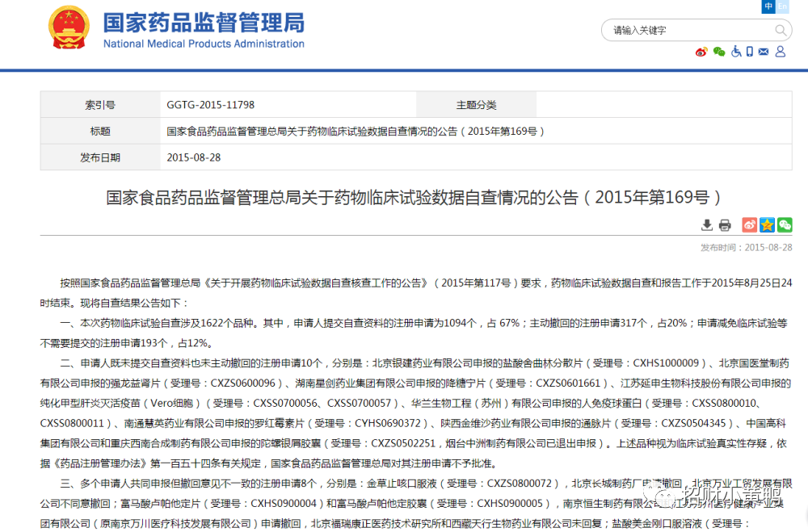Screen dimensions: 808x532
Task: Enable accessibility mode via wheelchair icon
Action: 736,52
